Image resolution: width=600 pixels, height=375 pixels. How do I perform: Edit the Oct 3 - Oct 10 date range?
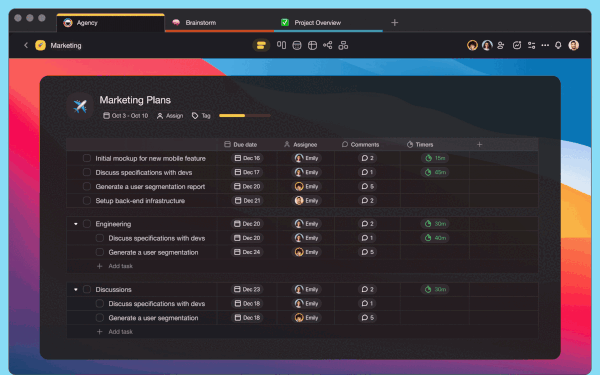(126, 116)
